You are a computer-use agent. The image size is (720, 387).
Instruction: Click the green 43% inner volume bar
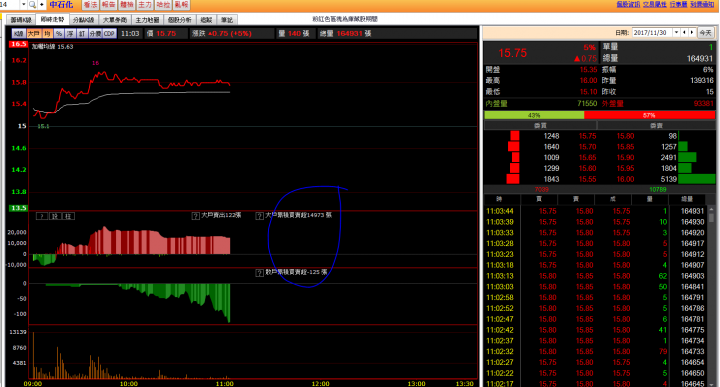coord(534,115)
